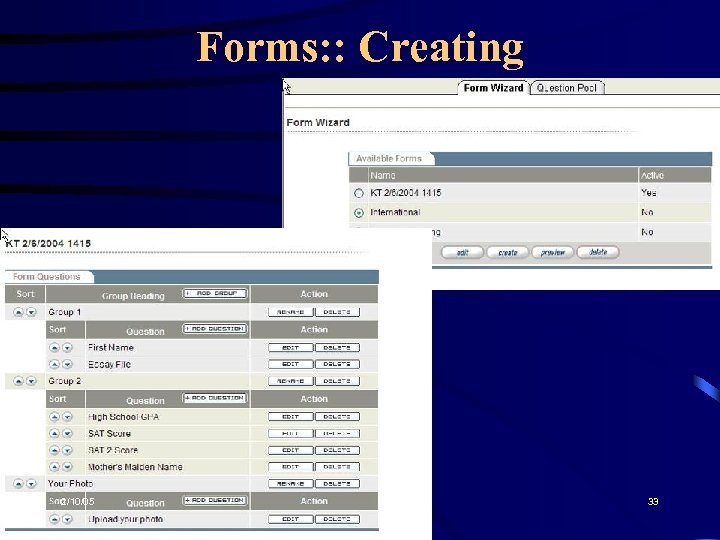
Task: Delete the Mother's Maiden Name question
Action: click(x=337, y=467)
